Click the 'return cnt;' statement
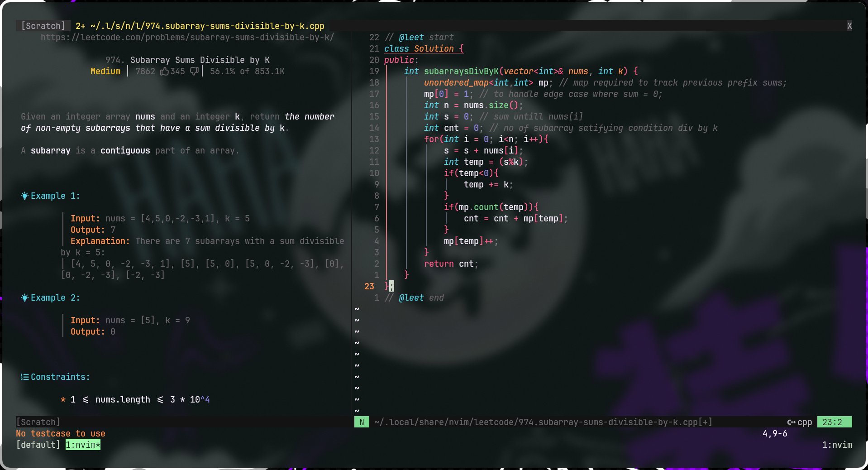The width and height of the screenshot is (868, 470). (x=451, y=264)
